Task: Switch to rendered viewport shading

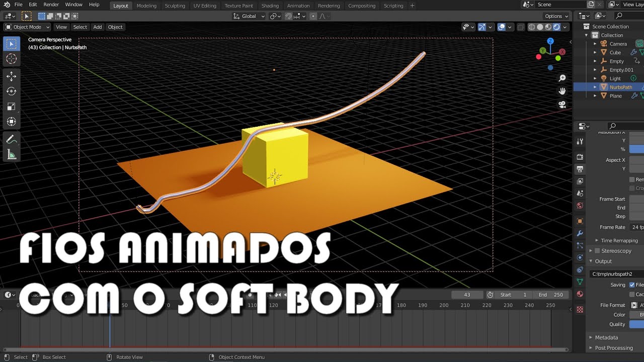Action: tap(556, 27)
